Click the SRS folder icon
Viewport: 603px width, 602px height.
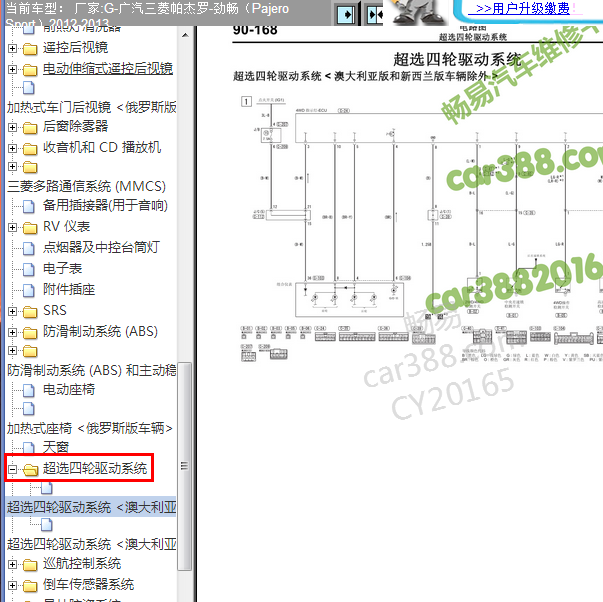[29, 311]
